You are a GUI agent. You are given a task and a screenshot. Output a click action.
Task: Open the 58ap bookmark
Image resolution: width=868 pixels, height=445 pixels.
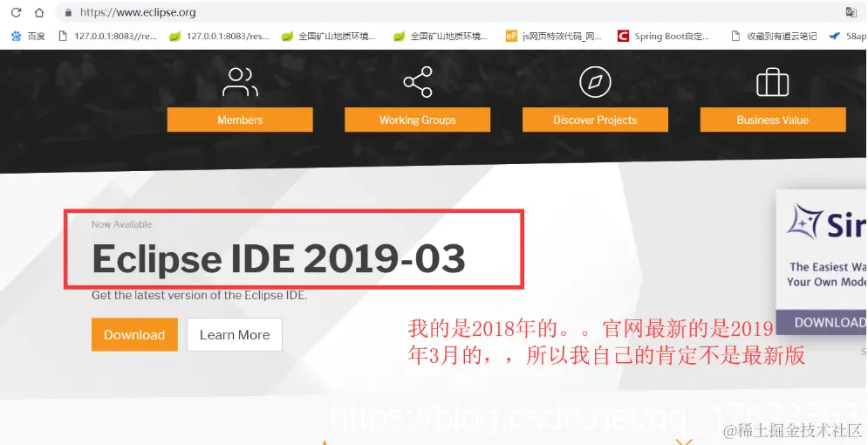coord(848,36)
